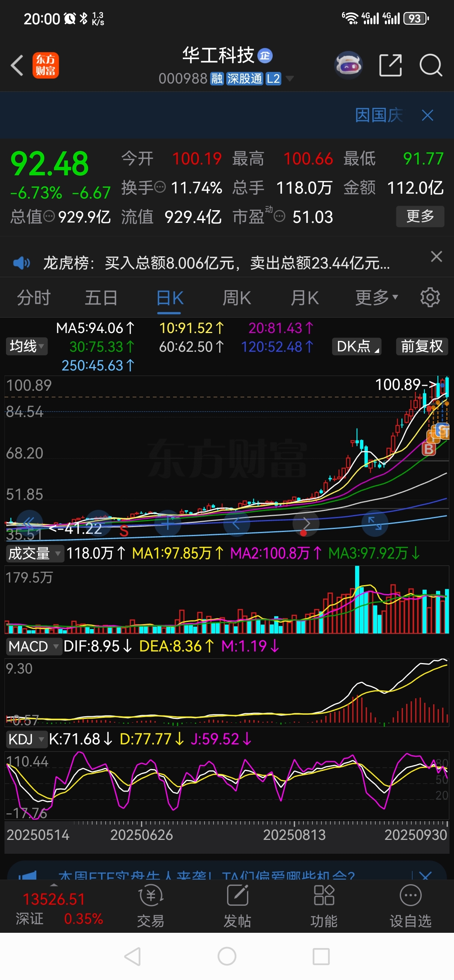The height and width of the screenshot is (980, 454).
Task: Tap the double-left arrow chart control
Action: pyautogui.click(x=29, y=523)
